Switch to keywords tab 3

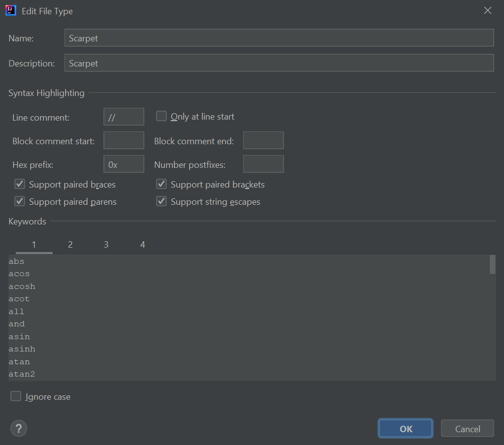coord(106,245)
